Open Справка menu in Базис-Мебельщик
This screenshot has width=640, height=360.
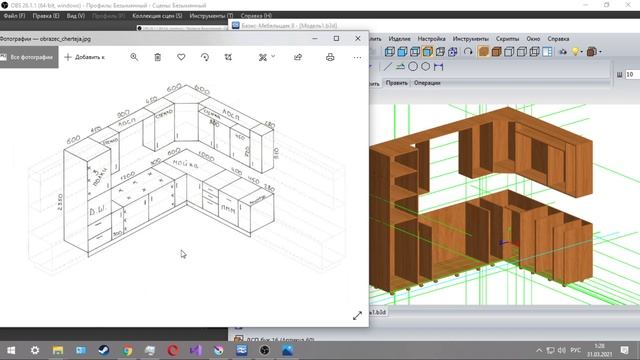point(558,39)
